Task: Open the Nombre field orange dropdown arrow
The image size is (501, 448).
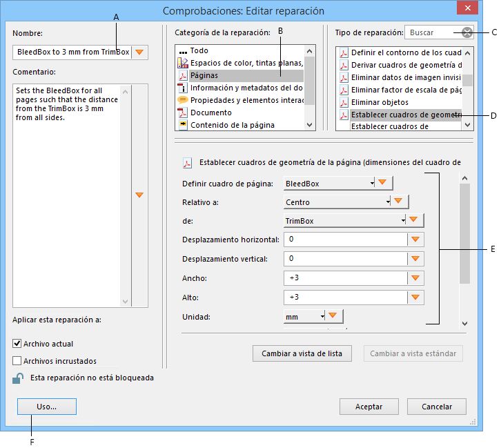Action: tap(139, 52)
